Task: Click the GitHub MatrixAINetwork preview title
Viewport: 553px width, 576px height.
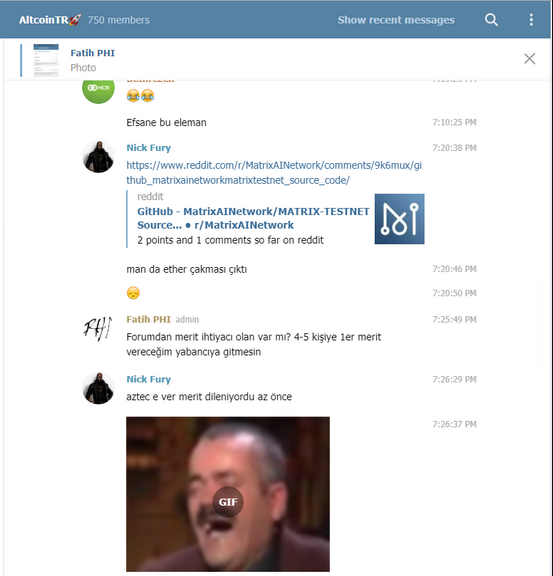Action: (x=253, y=218)
